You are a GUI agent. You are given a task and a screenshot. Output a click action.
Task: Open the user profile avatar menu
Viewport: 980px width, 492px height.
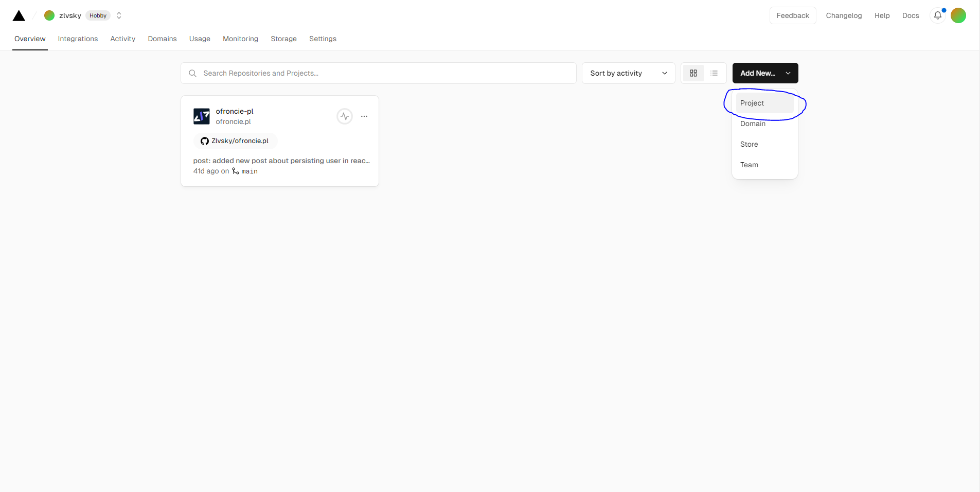click(x=958, y=15)
